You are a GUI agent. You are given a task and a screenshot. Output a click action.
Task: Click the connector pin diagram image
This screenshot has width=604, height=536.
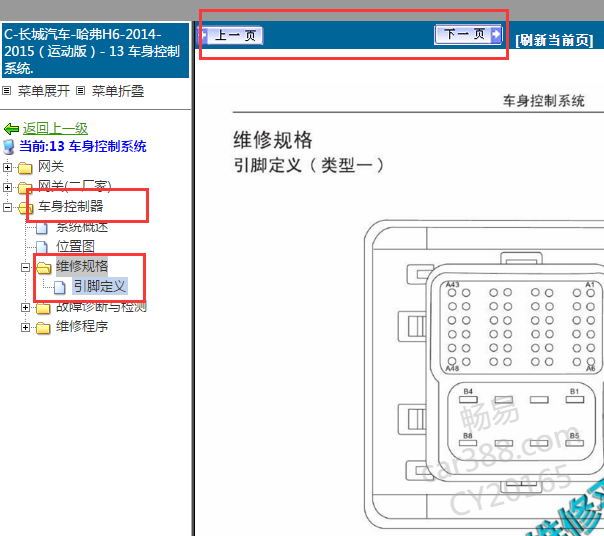click(x=484, y=376)
